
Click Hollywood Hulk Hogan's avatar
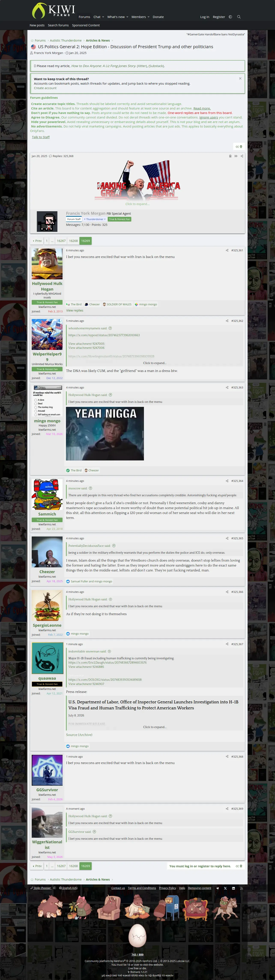[x=47, y=264]
